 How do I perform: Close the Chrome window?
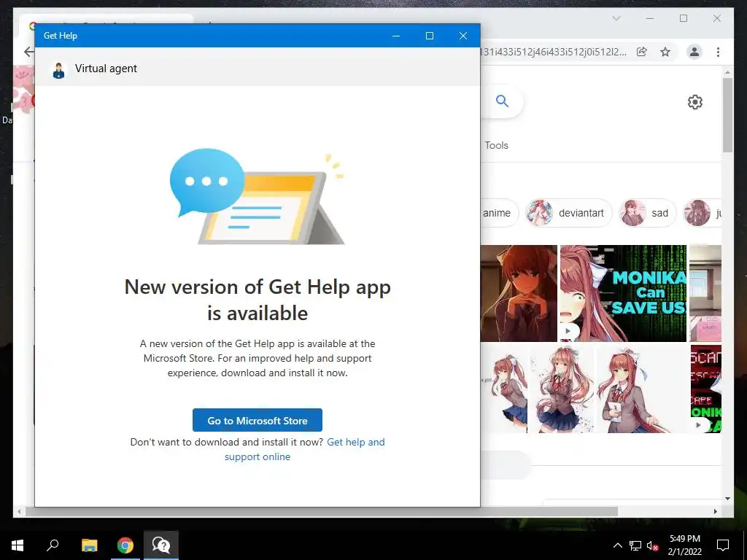(717, 18)
